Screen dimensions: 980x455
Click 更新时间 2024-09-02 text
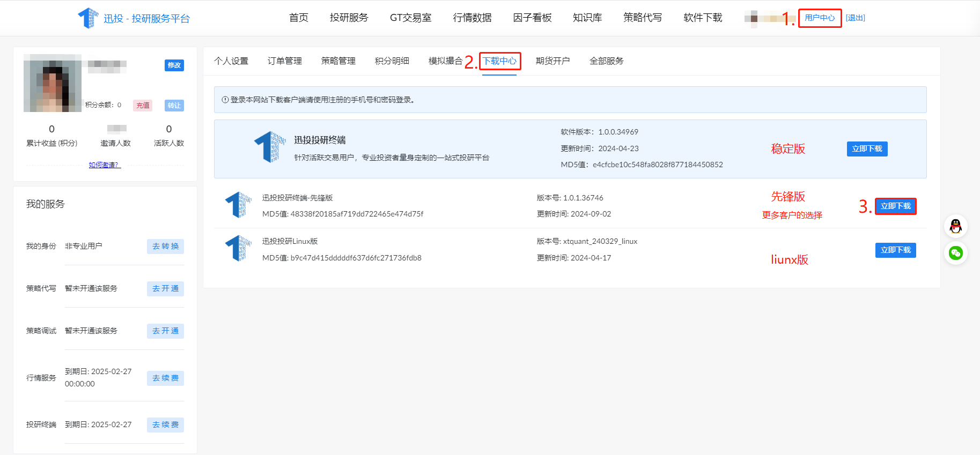574,214
